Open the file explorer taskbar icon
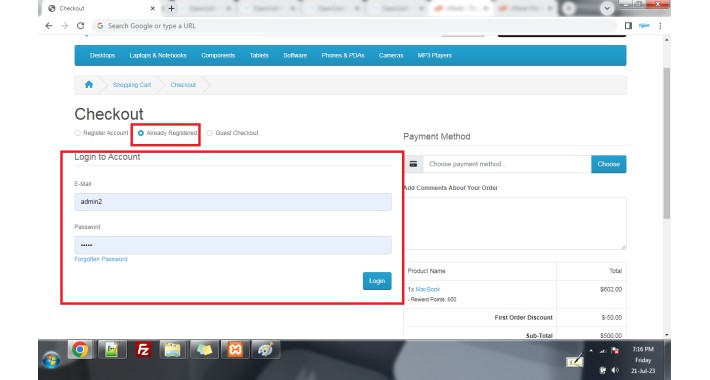710x380 pixels. point(173,350)
